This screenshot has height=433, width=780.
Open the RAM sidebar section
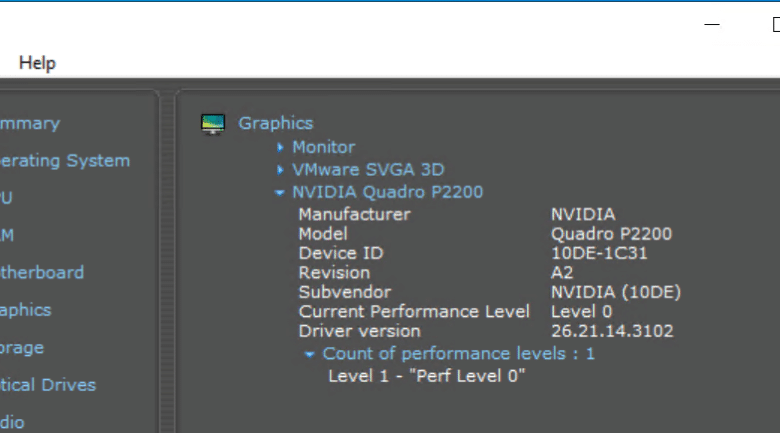pos(7,235)
